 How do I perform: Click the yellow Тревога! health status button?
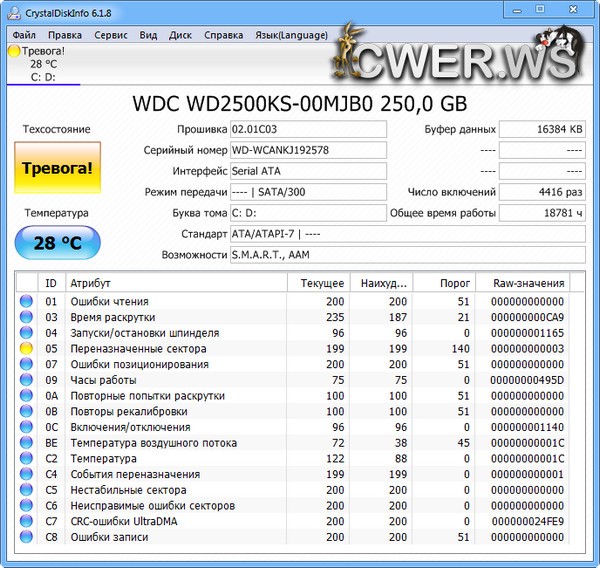(x=56, y=167)
